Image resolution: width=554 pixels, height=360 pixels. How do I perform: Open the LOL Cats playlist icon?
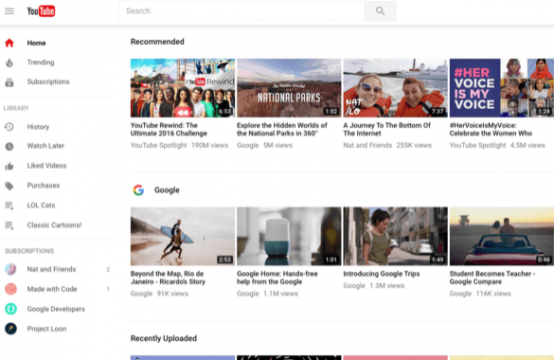coord(10,206)
